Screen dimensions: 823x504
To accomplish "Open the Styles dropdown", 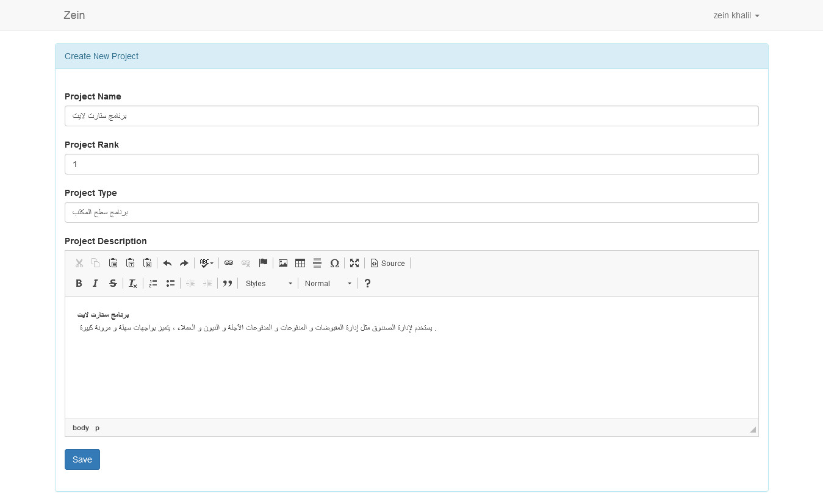I will 267,283.
